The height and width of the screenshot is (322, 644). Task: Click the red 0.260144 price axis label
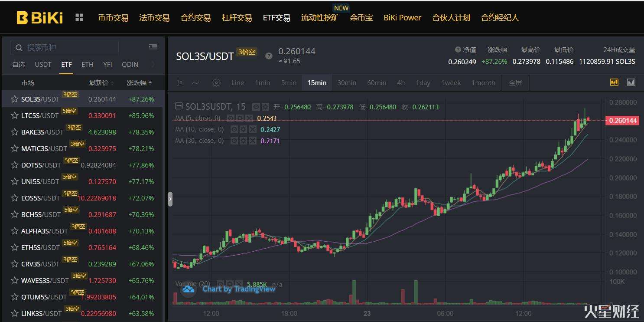point(623,120)
